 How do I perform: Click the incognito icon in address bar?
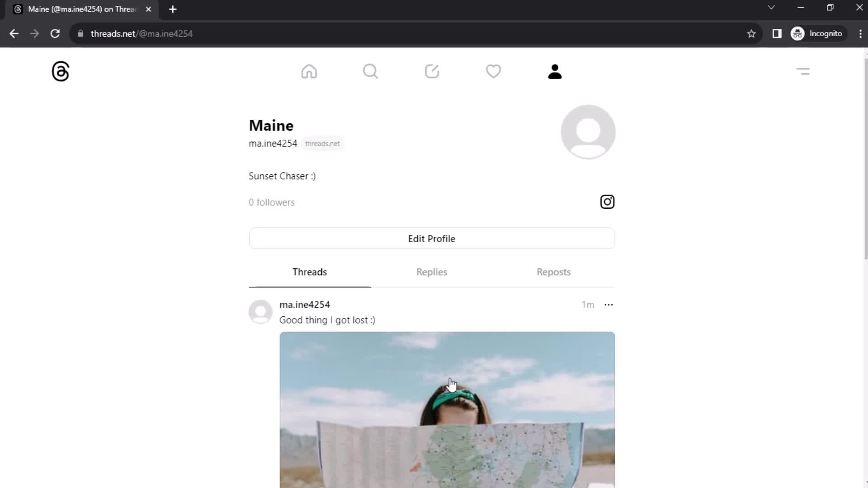pos(797,33)
